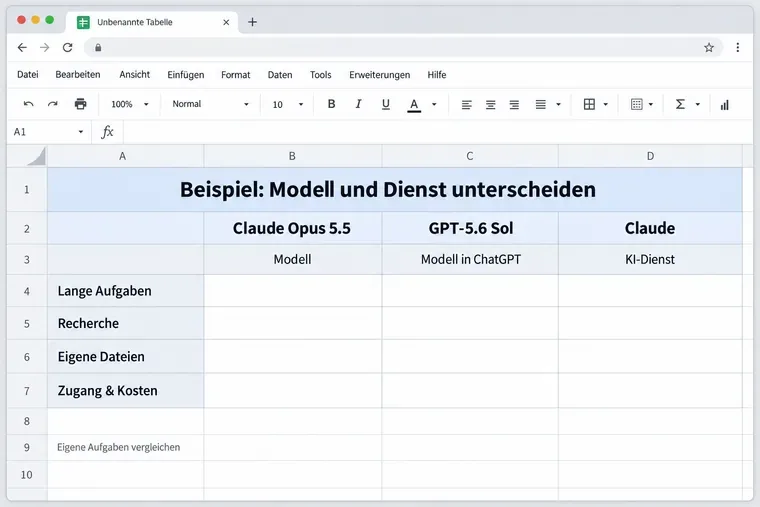The height and width of the screenshot is (507, 760).
Task: Select the Lange Aufgaben cell
Action: 126,291
